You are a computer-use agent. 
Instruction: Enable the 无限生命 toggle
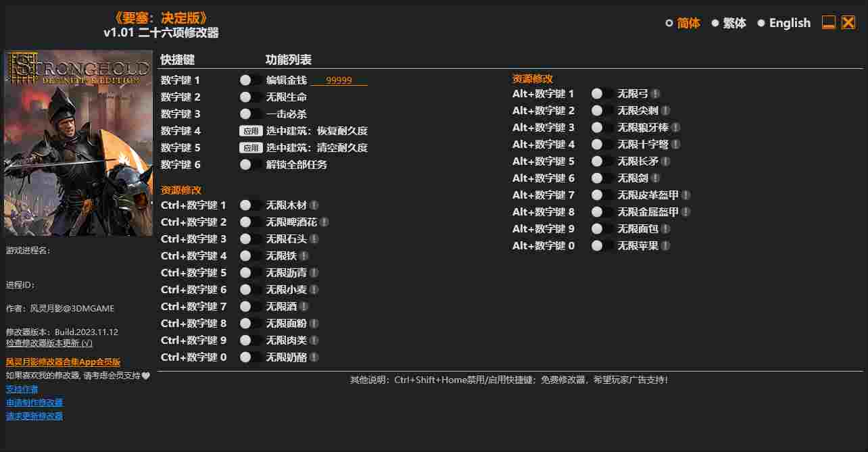point(251,97)
